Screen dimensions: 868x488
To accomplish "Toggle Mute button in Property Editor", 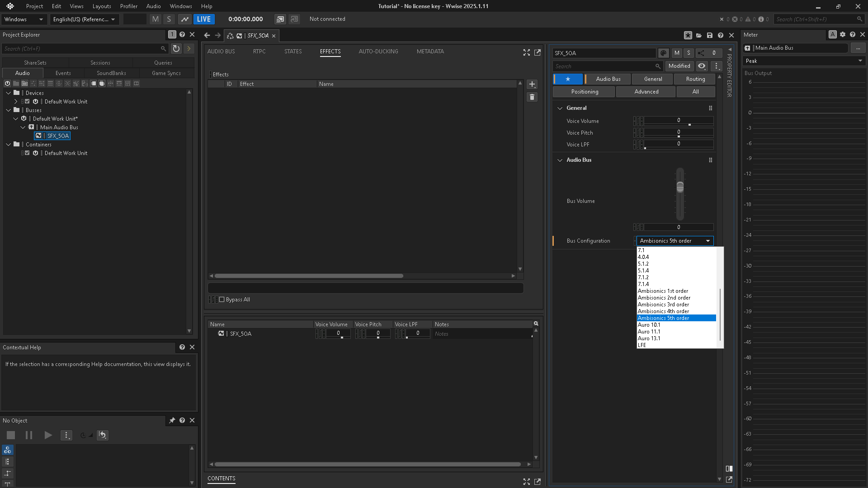I will tap(677, 53).
